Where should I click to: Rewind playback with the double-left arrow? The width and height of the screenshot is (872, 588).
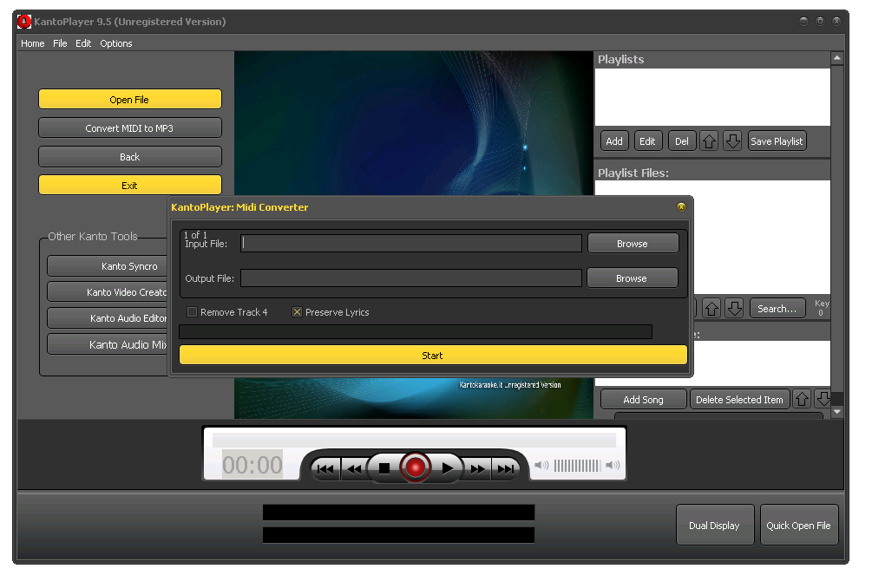(354, 468)
